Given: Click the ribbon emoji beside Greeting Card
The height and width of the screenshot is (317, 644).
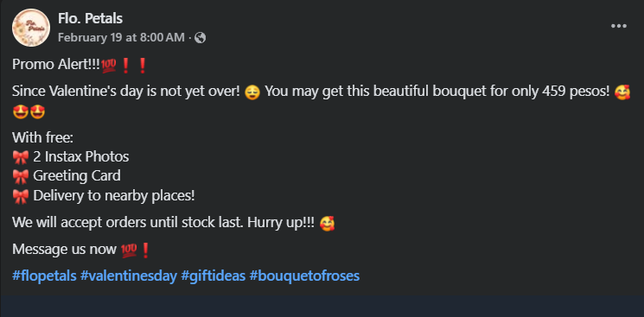Looking at the screenshot, I should (21, 176).
